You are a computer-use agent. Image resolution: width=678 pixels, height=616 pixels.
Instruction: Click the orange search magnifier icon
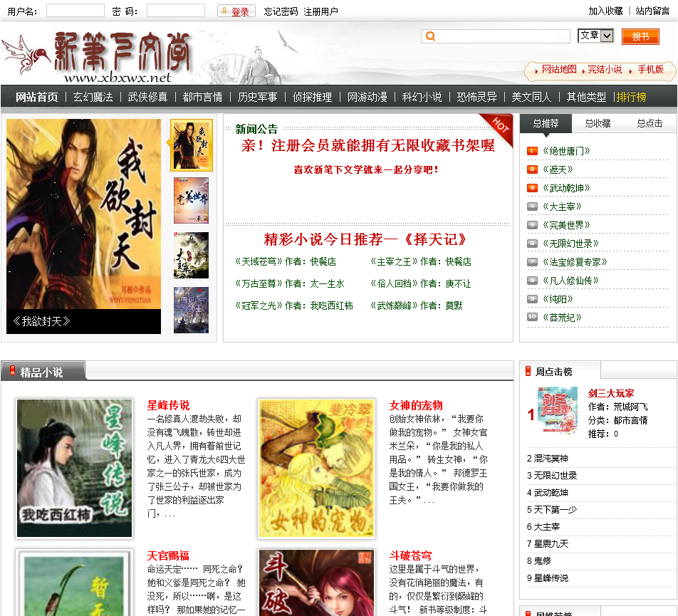tap(430, 36)
